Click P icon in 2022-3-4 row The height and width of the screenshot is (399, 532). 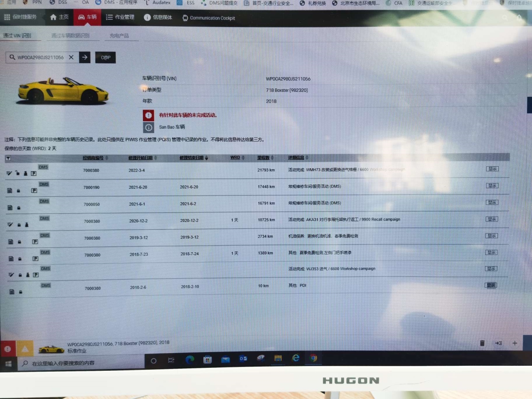(x=34, y=174)
